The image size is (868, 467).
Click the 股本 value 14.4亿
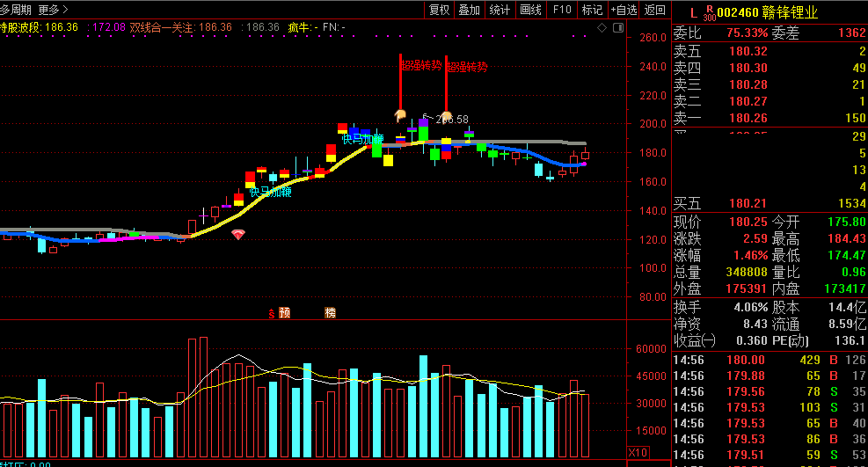coord(848,307)
